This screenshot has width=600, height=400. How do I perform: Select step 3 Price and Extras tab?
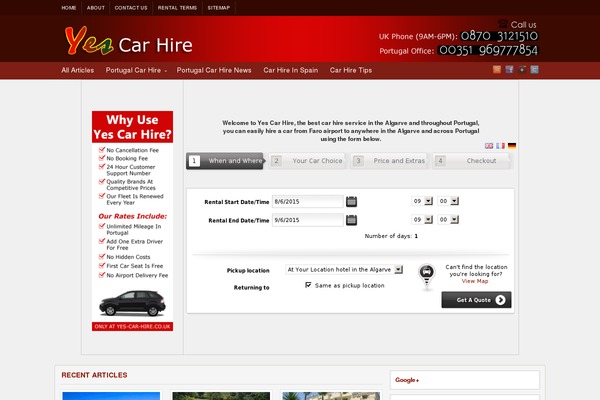pyautogui.click(x=390, y=161)
